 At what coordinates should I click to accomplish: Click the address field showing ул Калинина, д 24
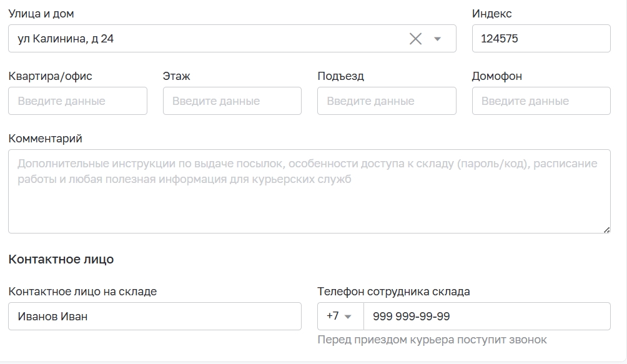pyautogui.click(x=232, y=38)
